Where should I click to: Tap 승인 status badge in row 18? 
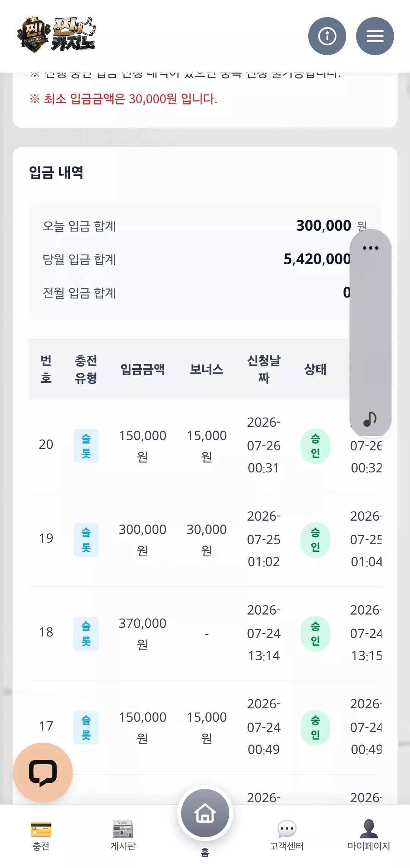pos(315,634)
